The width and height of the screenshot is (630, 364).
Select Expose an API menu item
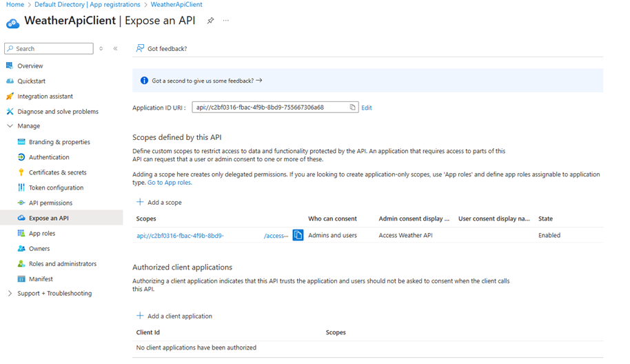[61, 218]
